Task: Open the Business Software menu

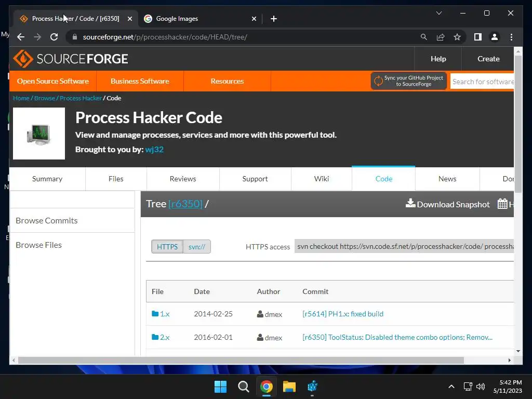Action: [140, 81]
